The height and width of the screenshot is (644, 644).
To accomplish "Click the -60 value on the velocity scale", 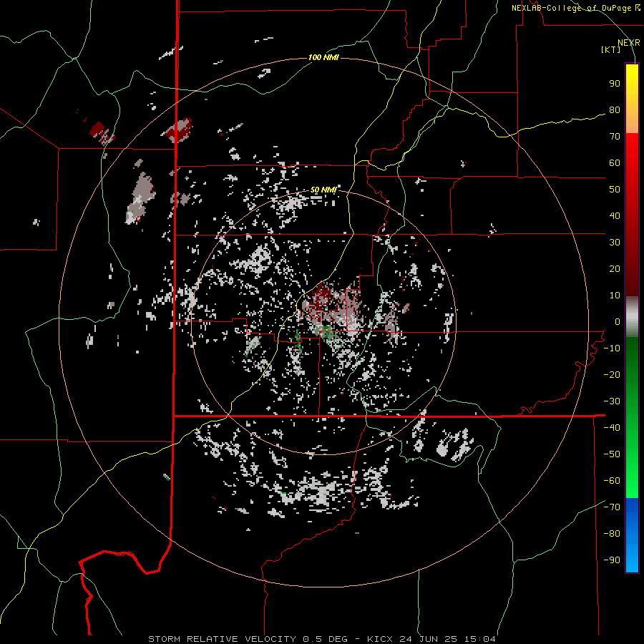I will (x=612, y=481).
